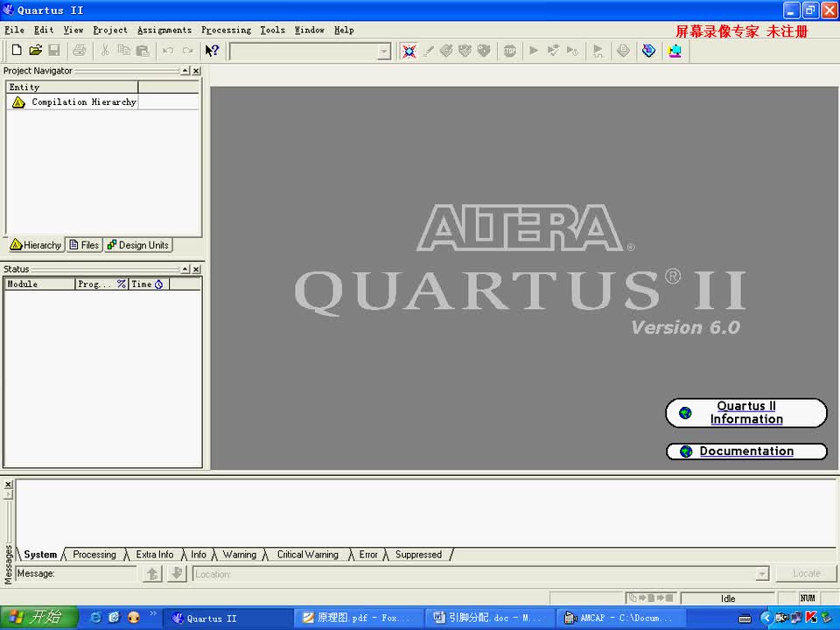Click the play icon with checkmark
Screen dimensions: 840x630
point(553,51)
